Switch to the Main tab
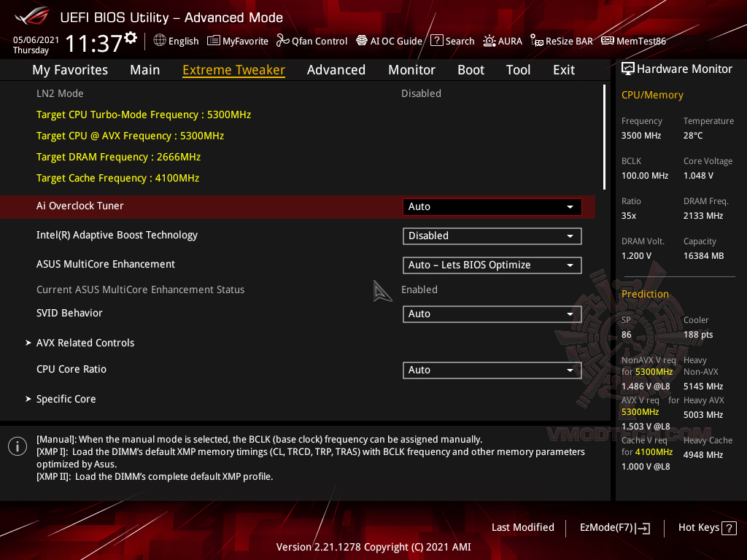 pyautogui.click(x=145, y=69)
